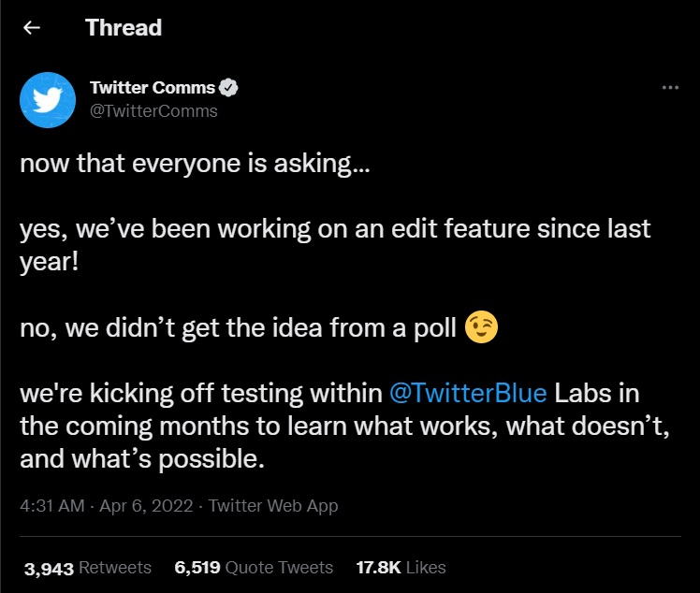
Task: View the 3,943 Retweets list
Action: [x=88, y=568]
